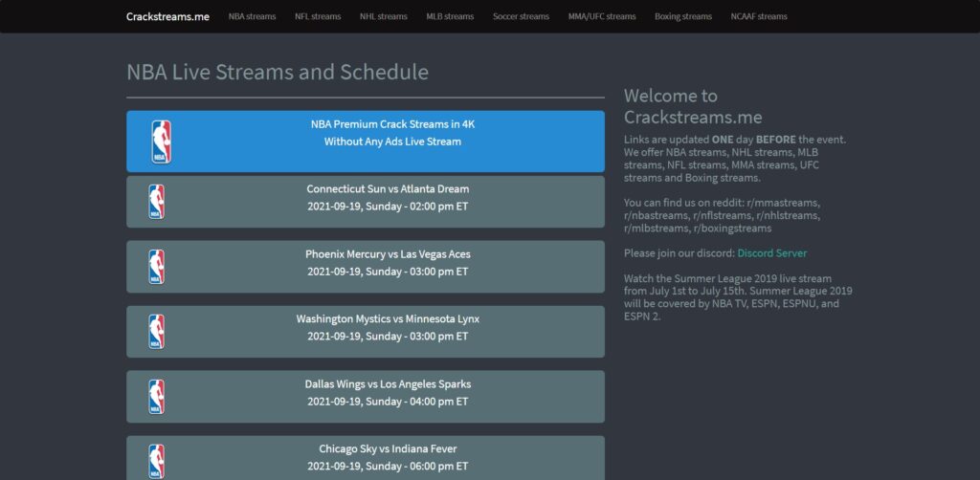This screenshot has width=980, height=480.
Task: Click 'Without Any Ads Live Stream' text
Action: [392, 142]
